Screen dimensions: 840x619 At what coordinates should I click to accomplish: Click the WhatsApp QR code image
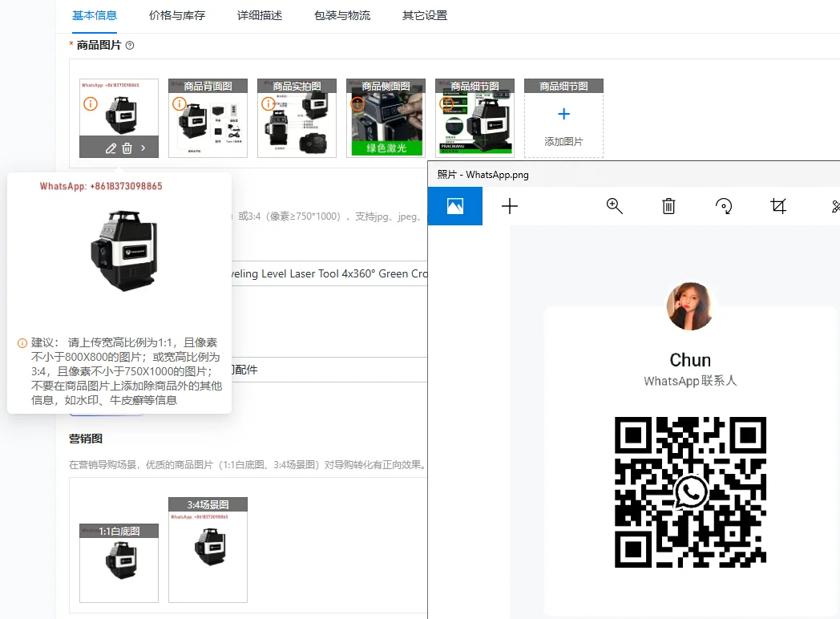click(691, 492)
